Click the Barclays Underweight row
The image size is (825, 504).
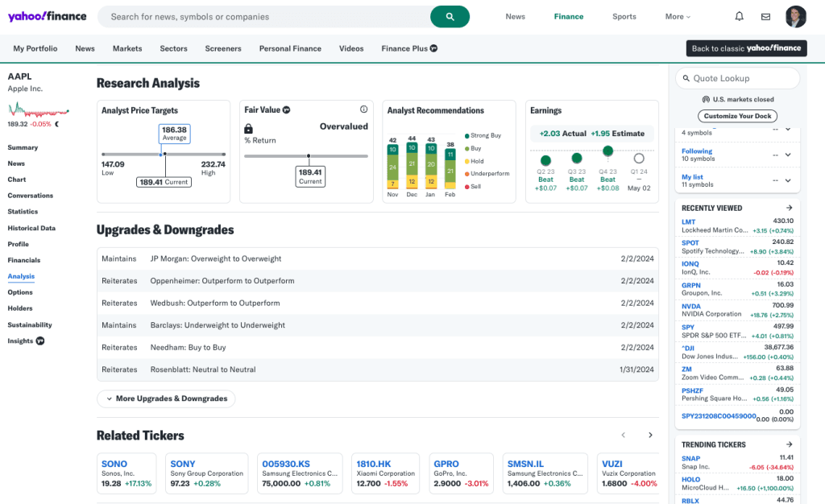[x=378, y=325]
